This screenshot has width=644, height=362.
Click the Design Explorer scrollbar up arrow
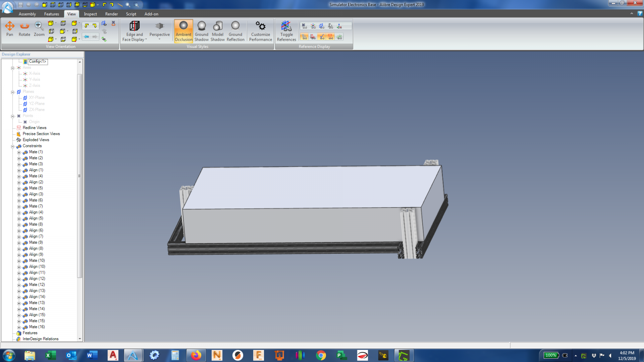(x=80, y=62)
